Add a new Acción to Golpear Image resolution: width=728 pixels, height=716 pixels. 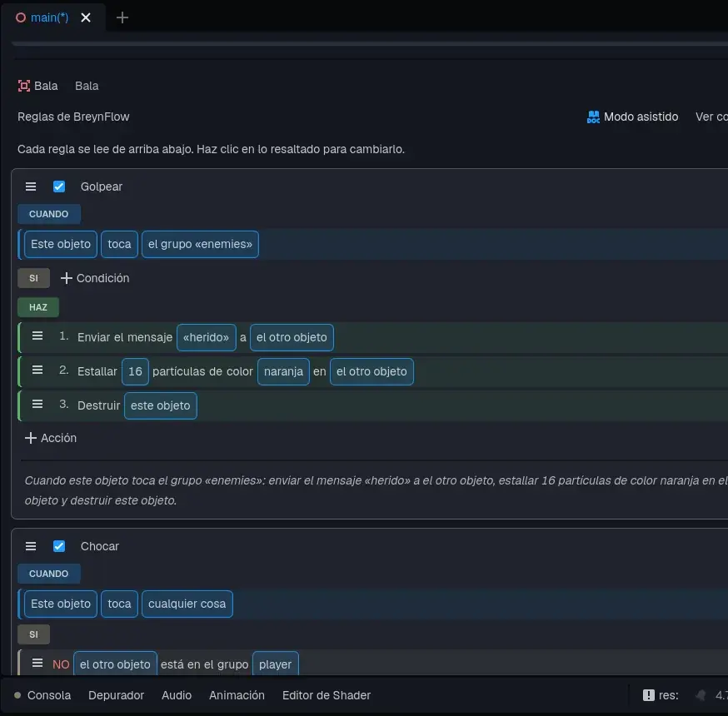pyautogui.click(x=51, y=438)
